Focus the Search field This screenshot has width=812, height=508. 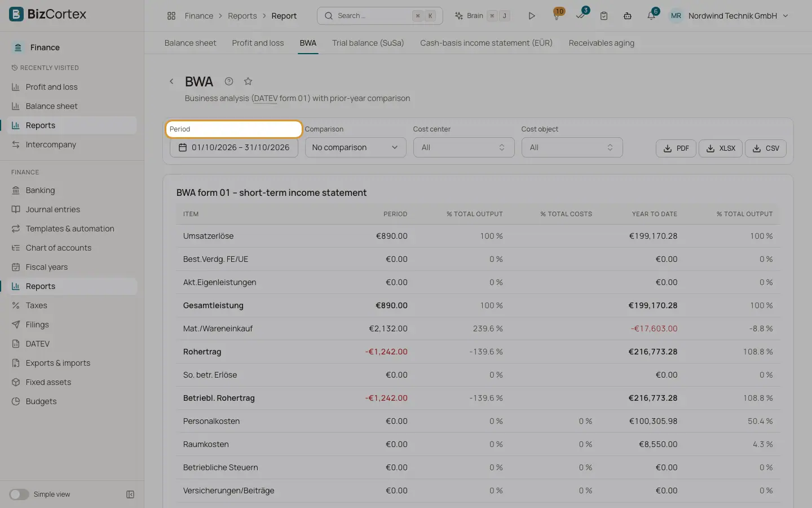pos(380,16)
